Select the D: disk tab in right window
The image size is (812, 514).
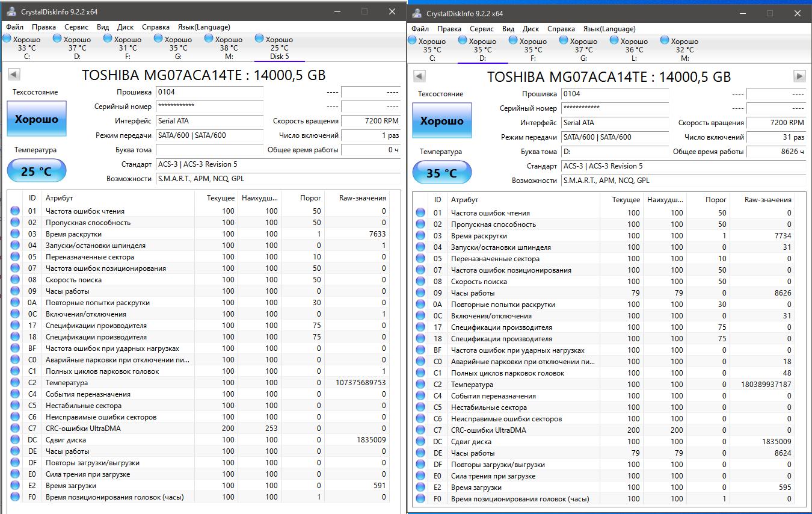pos(483,49)
